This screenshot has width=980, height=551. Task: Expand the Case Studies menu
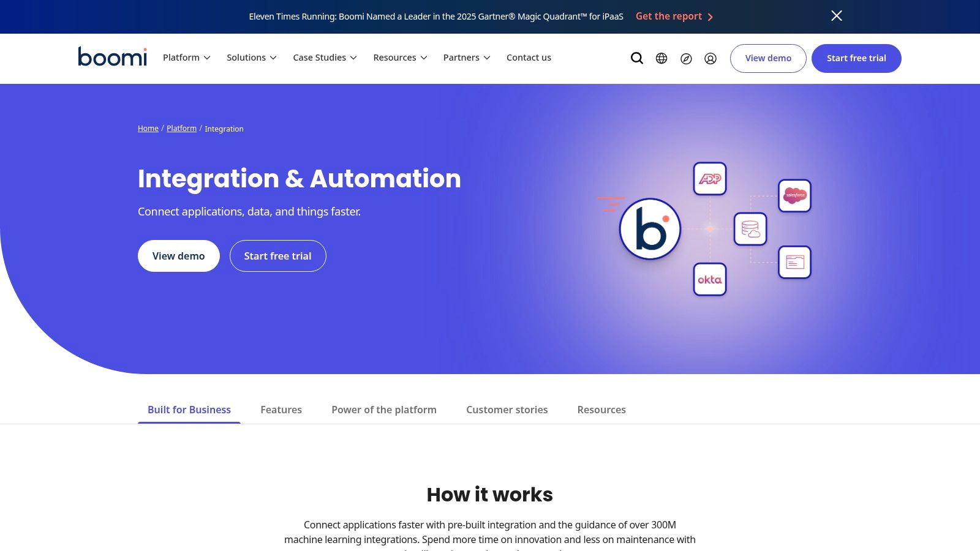tap(325, 58)
